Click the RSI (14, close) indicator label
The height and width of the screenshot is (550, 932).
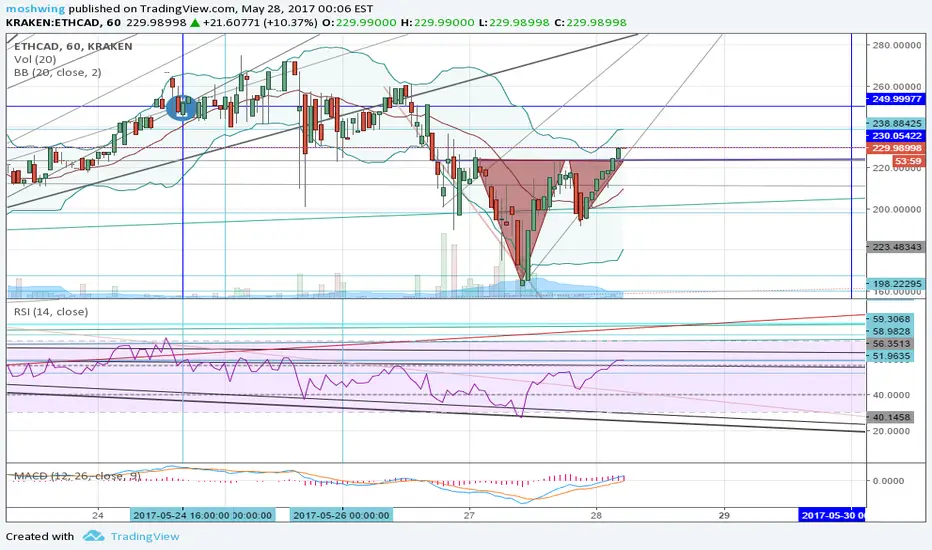tap(51, 312)
